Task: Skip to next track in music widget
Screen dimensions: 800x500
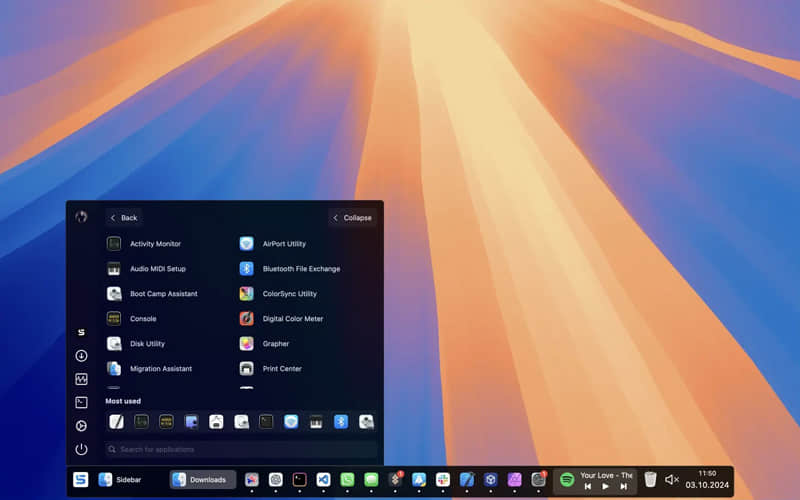Action: (x=624, y=487)
